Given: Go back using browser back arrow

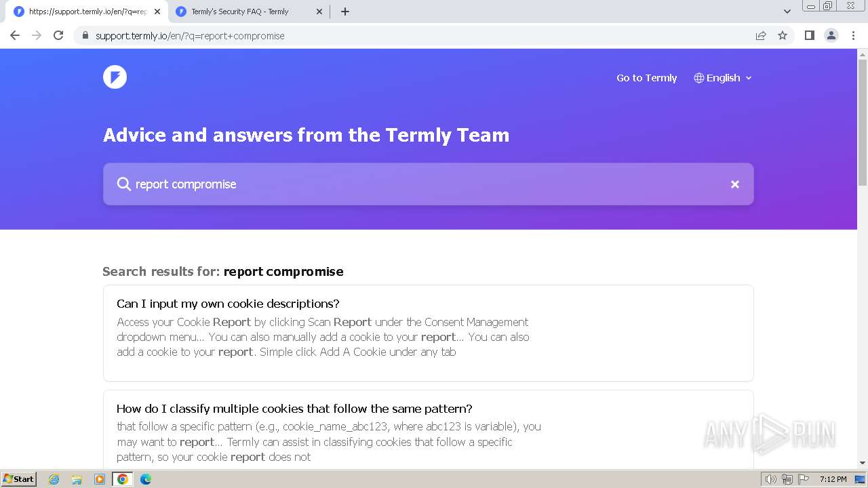Looking at the screenshot, I should [x=15, y=35].
